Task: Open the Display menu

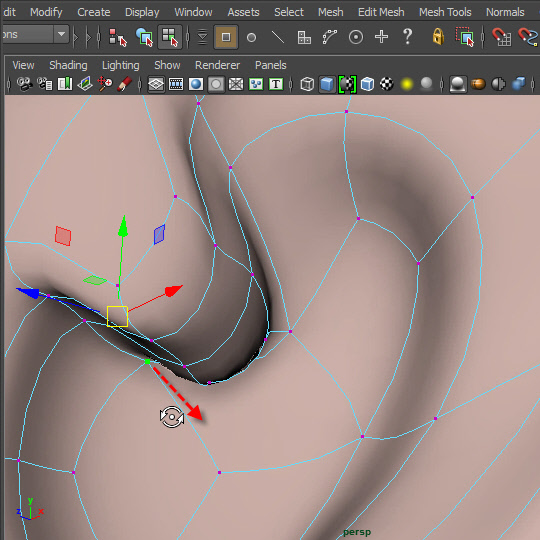Action: (142, 12)
